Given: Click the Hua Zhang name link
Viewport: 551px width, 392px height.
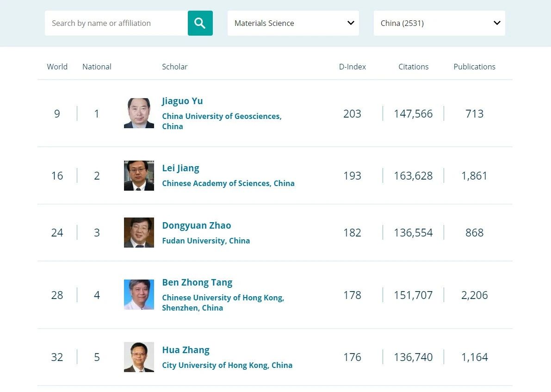Looking at the screenshot, I should coord(186,350).
